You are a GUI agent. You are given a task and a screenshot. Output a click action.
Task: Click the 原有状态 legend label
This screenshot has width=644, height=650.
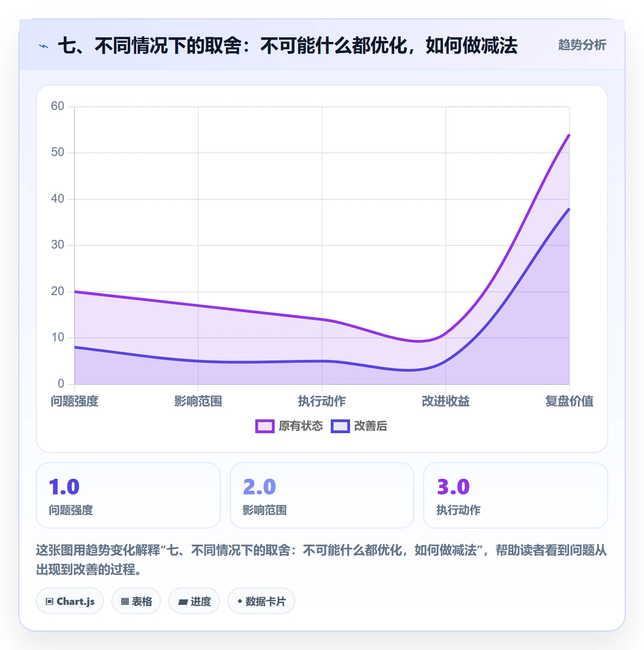click(x=300, y=426)
